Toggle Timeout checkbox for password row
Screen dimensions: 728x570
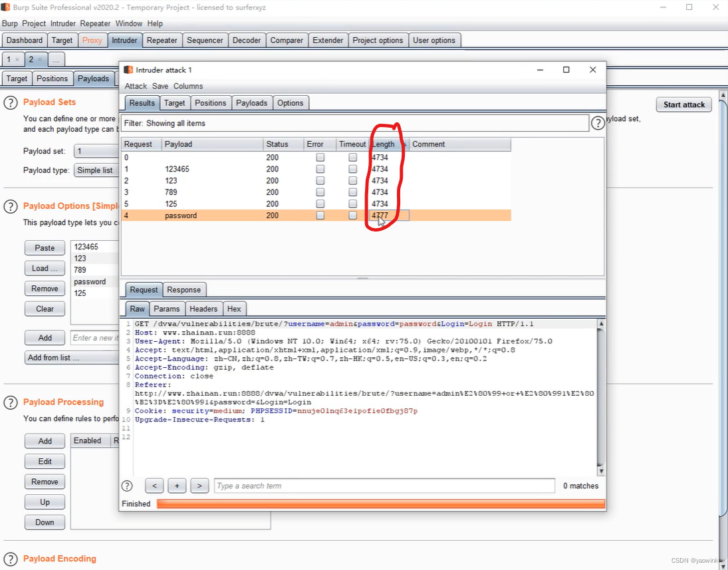click(x=353, y=215)
